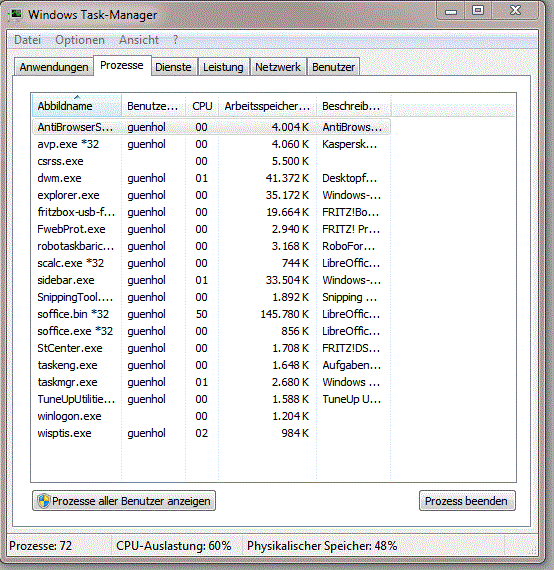Select the AntiBrowserS... process row

pyautogui.click(x=211, y=127)
